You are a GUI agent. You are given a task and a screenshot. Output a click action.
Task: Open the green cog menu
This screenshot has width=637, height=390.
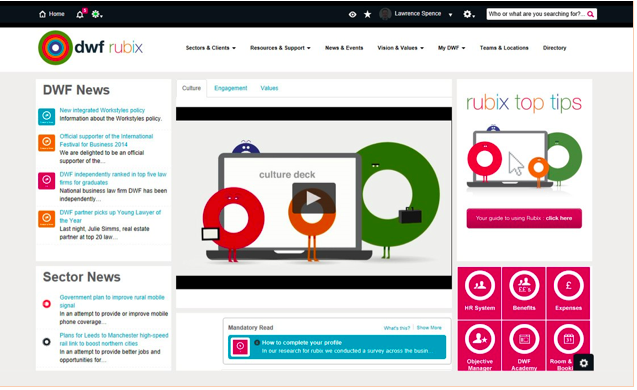(97, 15)
